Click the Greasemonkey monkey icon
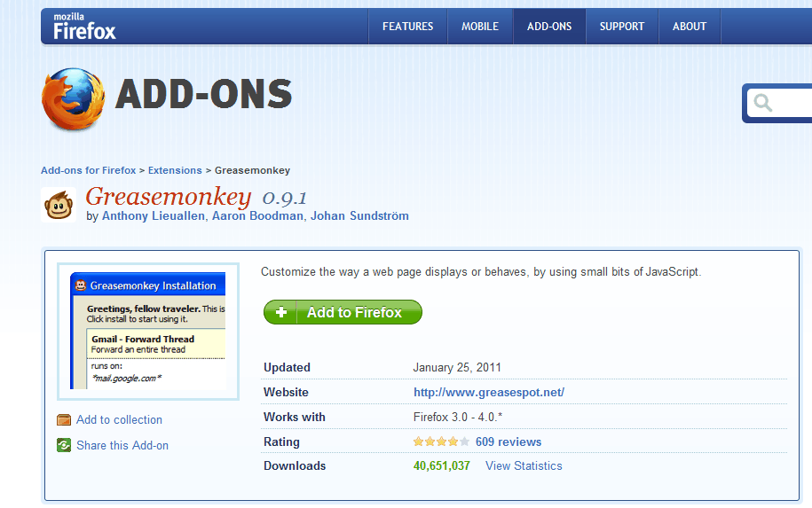 pos(59,205)
